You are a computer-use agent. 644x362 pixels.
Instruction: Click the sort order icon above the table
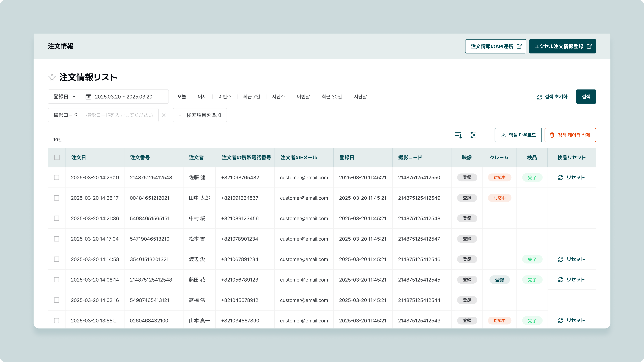coord(459,135)
